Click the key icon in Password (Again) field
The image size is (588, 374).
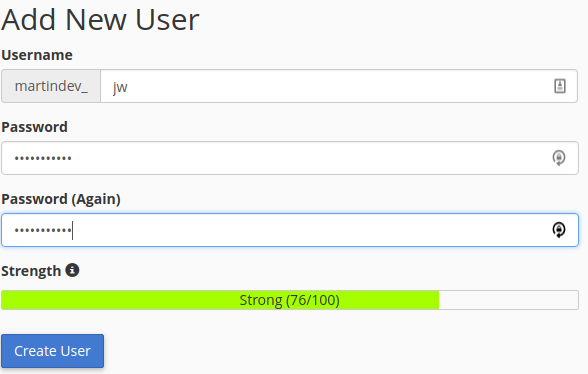[x=559, y=230]
